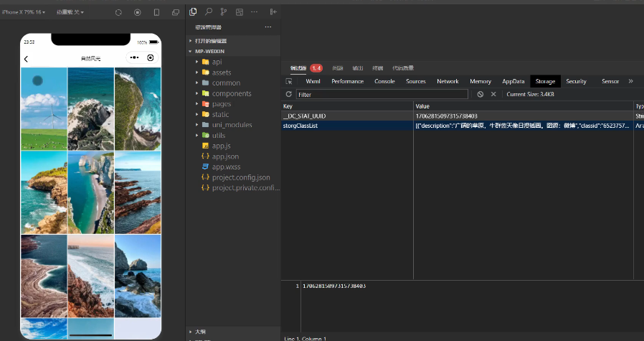The height and width of the screenshot is (341, 644).
Task: Switch to the Performance tab
Action: [x=348, y=81]
